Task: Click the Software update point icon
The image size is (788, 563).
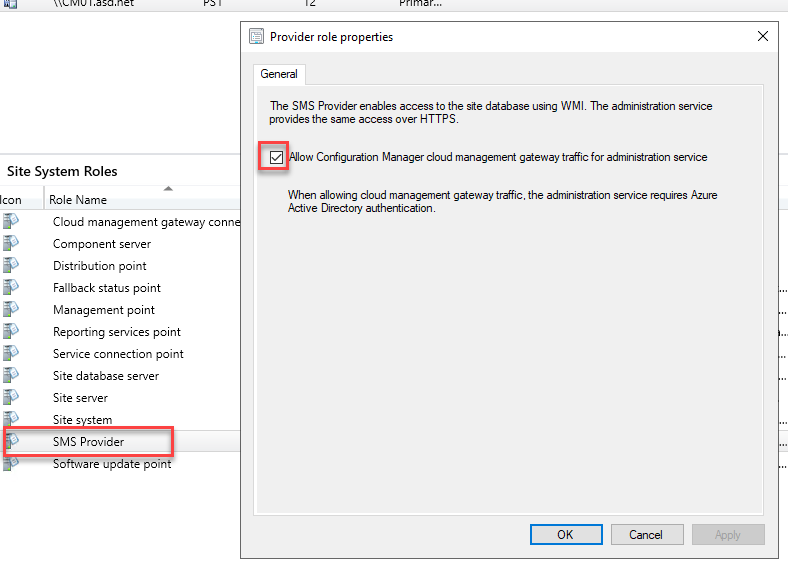Action: (10, 464)
